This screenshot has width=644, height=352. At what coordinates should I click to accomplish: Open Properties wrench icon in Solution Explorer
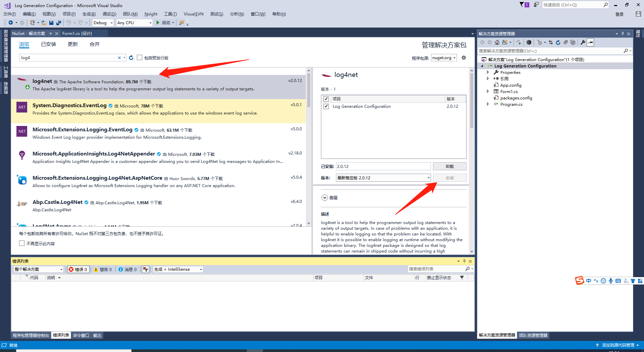[x=583, y=42]
